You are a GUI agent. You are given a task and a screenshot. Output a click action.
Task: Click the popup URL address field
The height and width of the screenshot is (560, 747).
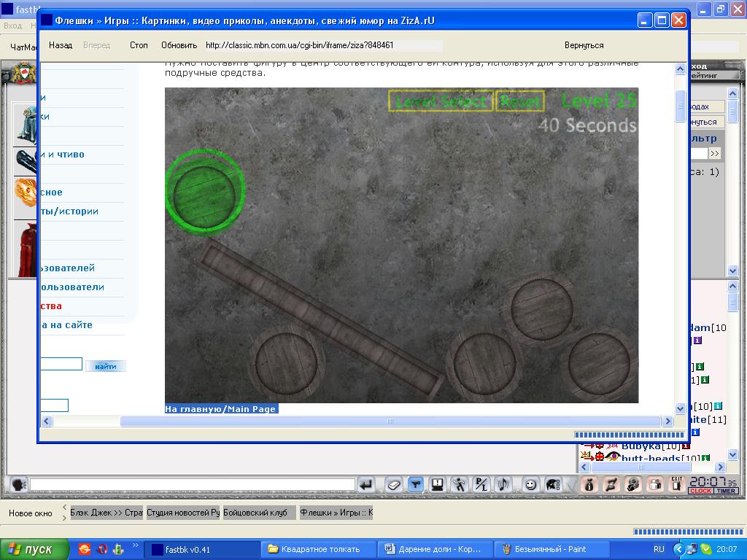point(323,45)
